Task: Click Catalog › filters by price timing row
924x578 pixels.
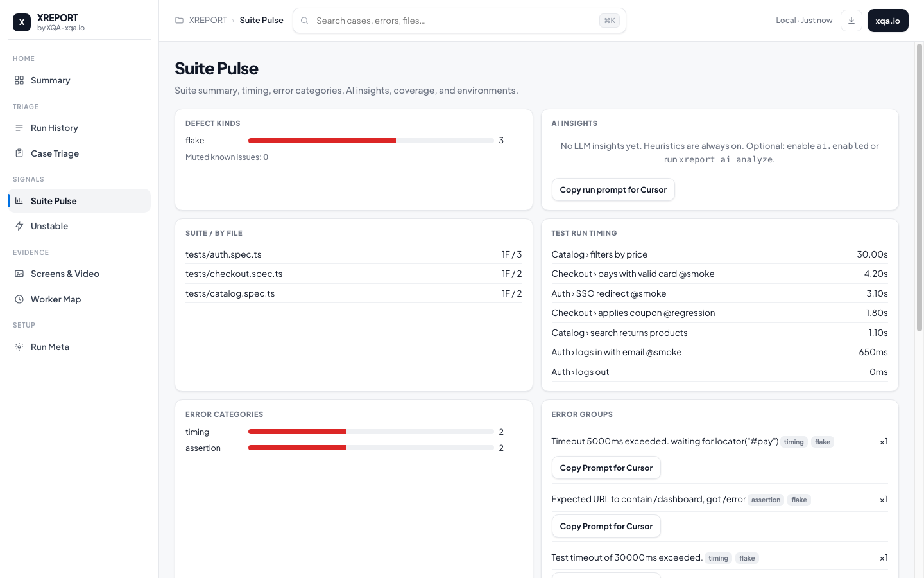Action: click(x=719, y=254)
